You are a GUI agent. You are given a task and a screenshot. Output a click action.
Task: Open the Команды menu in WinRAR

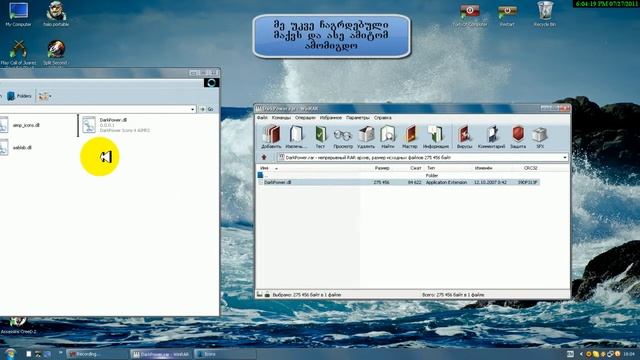[x=281, y=118]
